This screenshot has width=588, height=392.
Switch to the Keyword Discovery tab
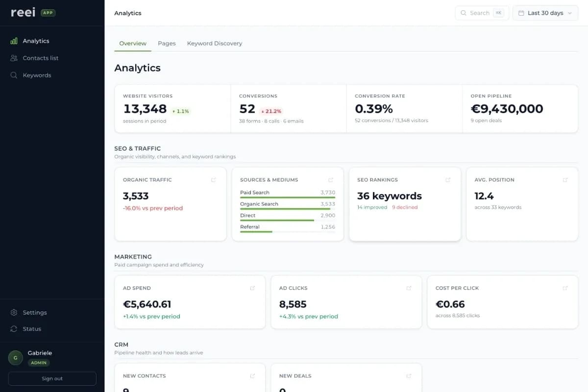(x=215, y=44)
